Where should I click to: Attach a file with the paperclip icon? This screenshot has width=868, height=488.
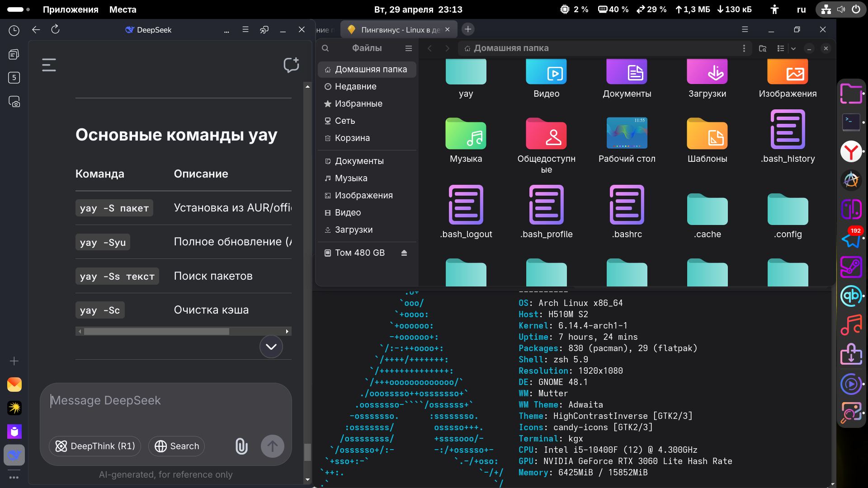coord(241,446)
